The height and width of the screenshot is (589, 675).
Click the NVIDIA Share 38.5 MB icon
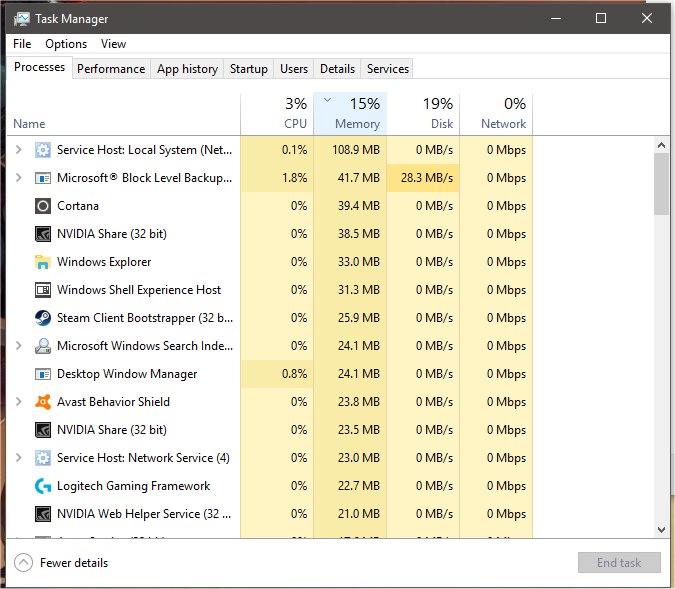[x=43, y=234]
